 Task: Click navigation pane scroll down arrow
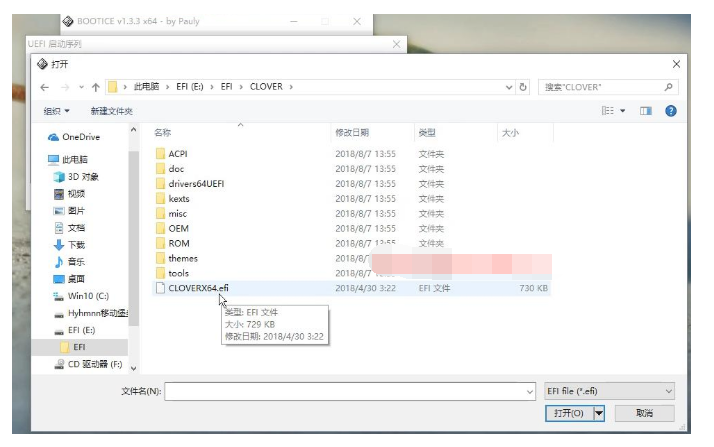(x=133, y=368)
